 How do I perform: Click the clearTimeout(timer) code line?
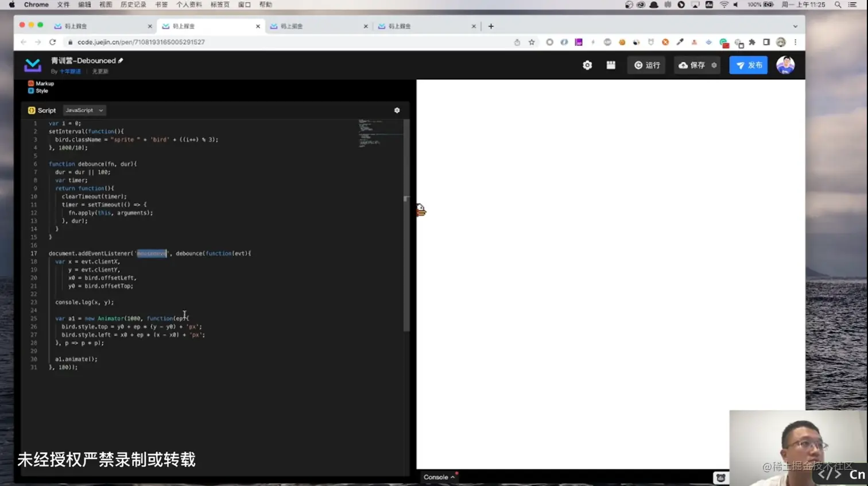[94, 196]
